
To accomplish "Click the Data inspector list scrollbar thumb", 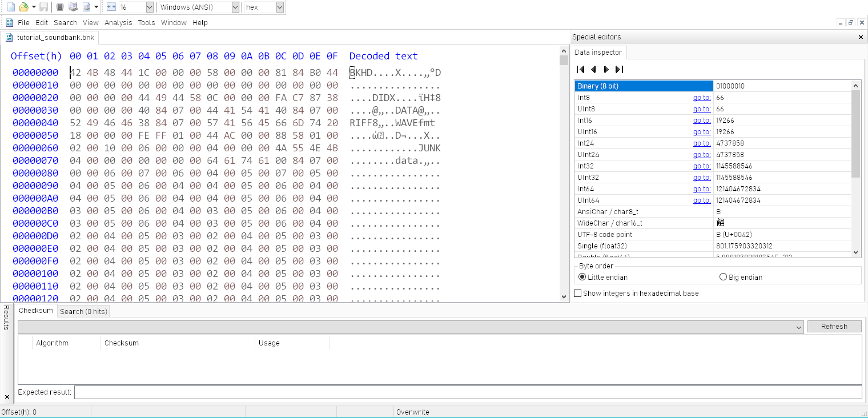I will [856, 133].
